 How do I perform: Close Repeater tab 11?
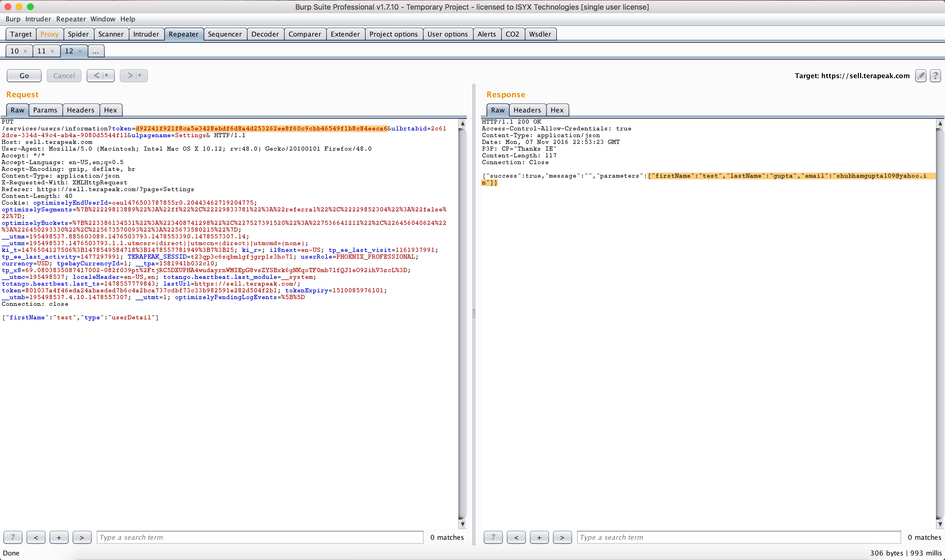52,51
